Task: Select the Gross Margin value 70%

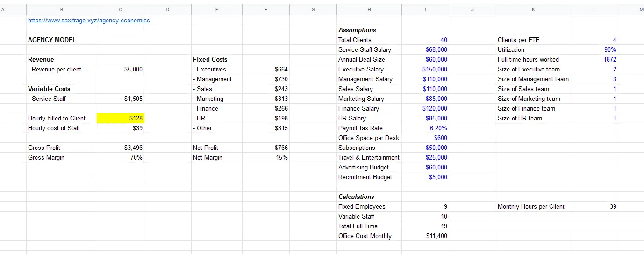Action: coord(121,158)
